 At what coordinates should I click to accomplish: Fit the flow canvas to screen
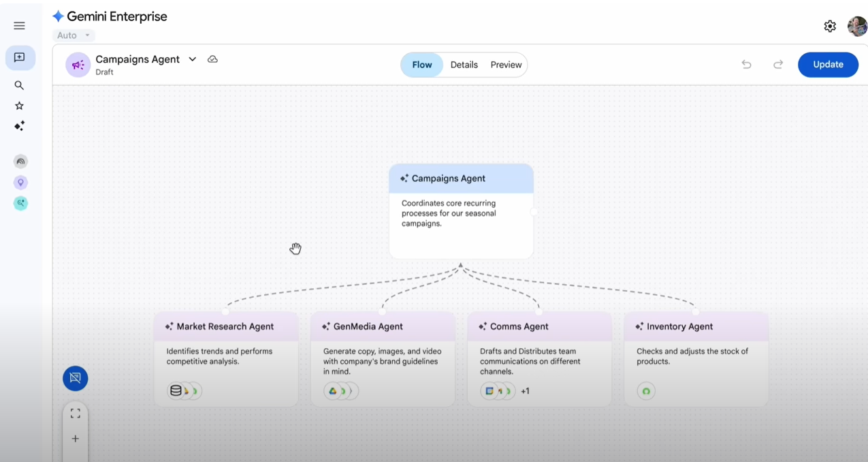coord(75,414)
